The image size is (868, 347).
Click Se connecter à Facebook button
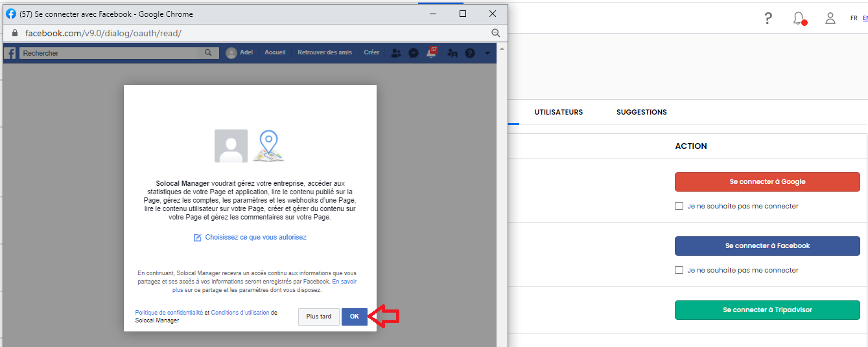coord(768,246)
